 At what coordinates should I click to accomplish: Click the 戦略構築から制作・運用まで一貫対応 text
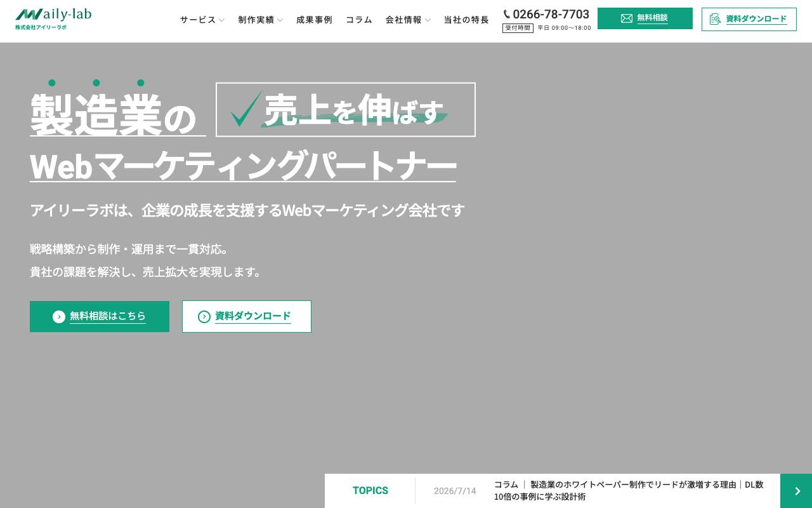click(129, 249)
